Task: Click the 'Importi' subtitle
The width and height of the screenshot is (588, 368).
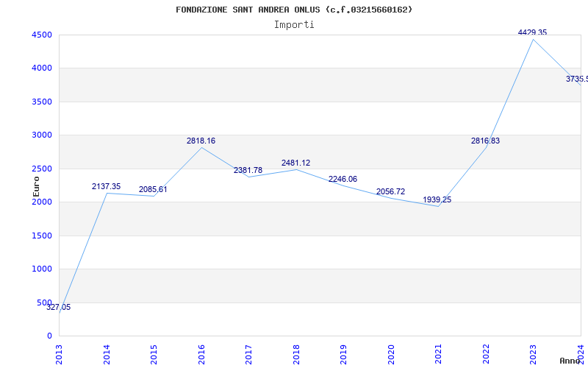Action: pyautogui.click(x=294, y=25)
